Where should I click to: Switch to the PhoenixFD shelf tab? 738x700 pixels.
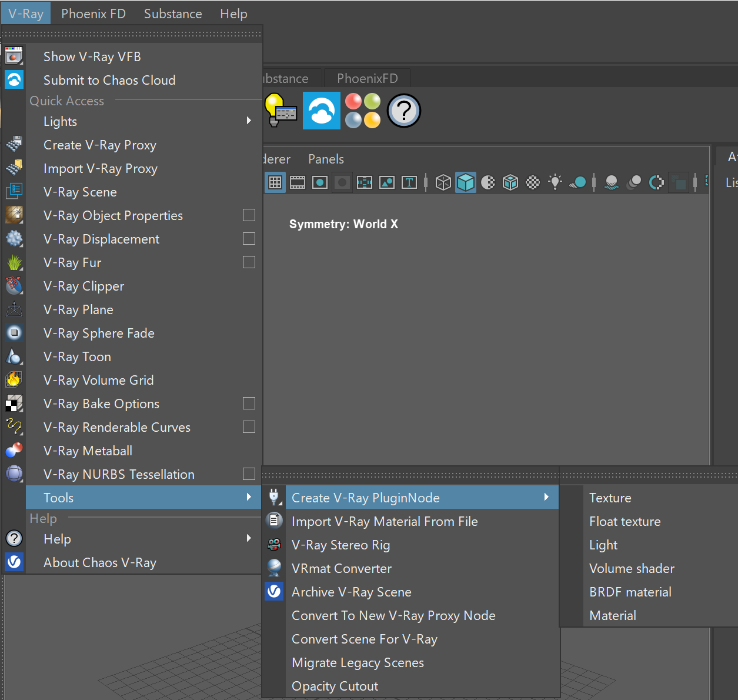(x=368, y=78)
